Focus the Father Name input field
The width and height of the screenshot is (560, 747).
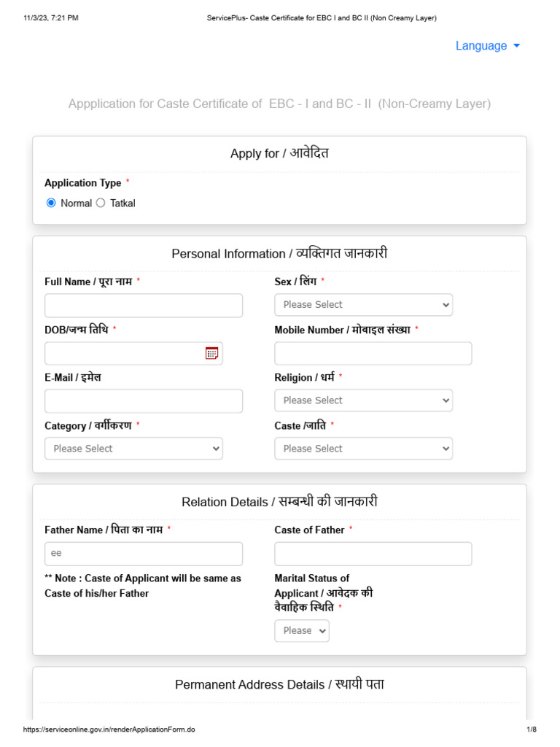[144, 554]
